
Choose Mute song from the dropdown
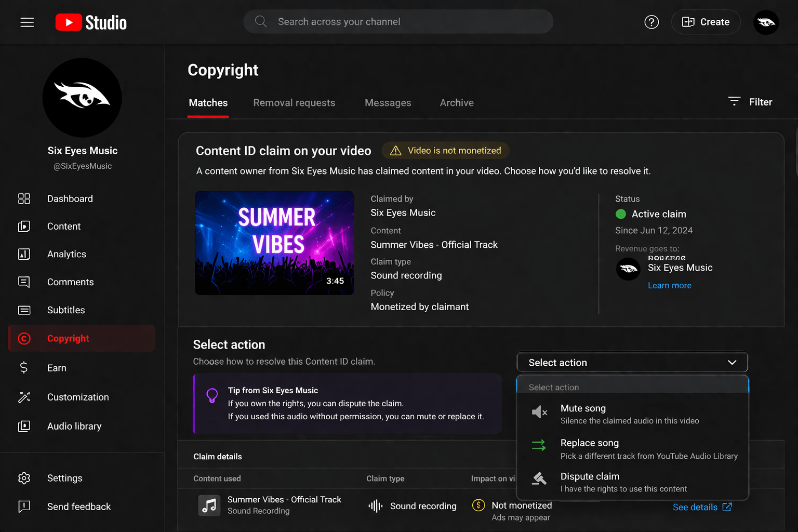click(632, 414)
